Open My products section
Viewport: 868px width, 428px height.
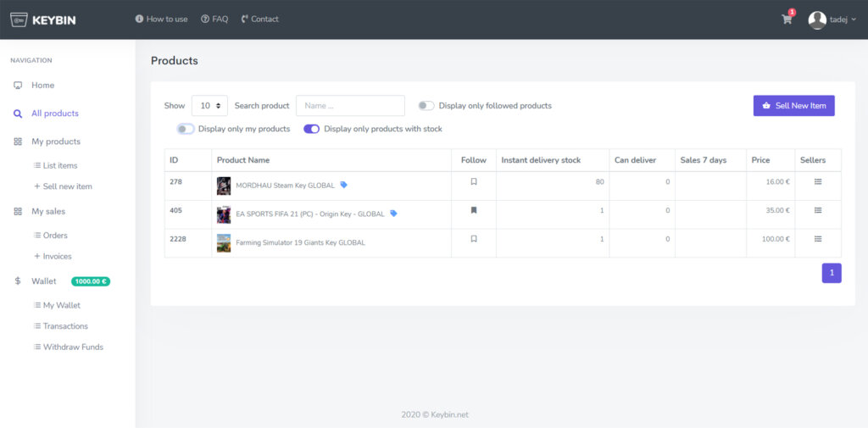[x=56, y=142]
